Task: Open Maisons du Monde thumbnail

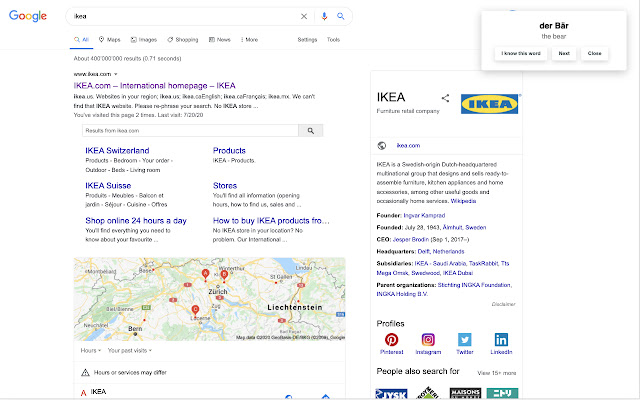Action: 465,393
